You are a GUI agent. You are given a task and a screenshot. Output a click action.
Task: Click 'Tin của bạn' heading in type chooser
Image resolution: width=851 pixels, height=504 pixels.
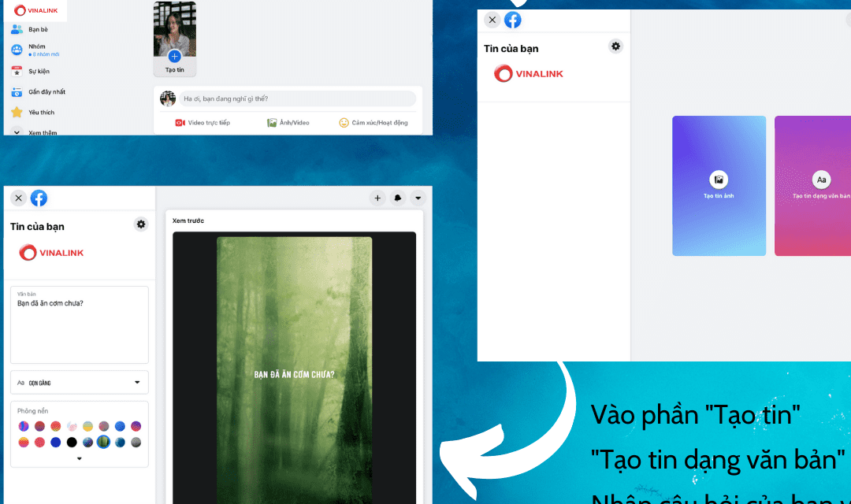[511, 49]
